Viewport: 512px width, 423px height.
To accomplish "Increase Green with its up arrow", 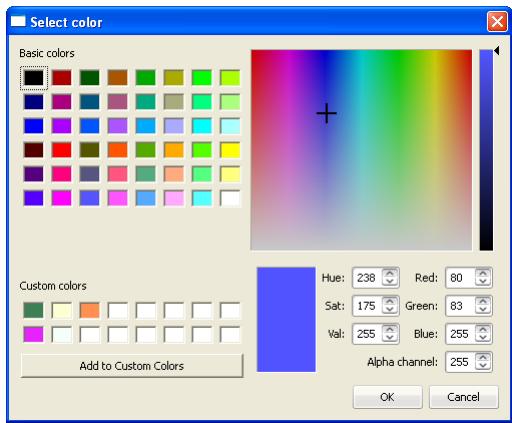I will click(483, 301).
